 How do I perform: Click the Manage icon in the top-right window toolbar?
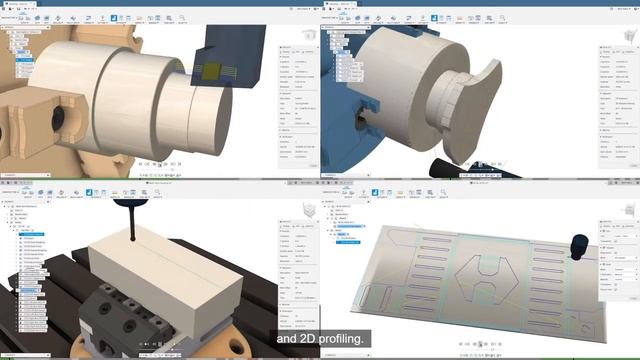tap(473, 18)
